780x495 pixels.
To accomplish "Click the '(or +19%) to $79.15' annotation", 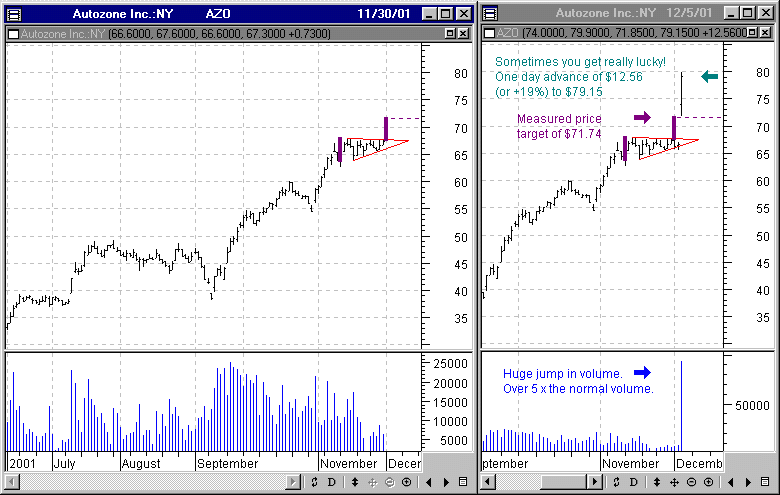I will (x=549, y=92).
